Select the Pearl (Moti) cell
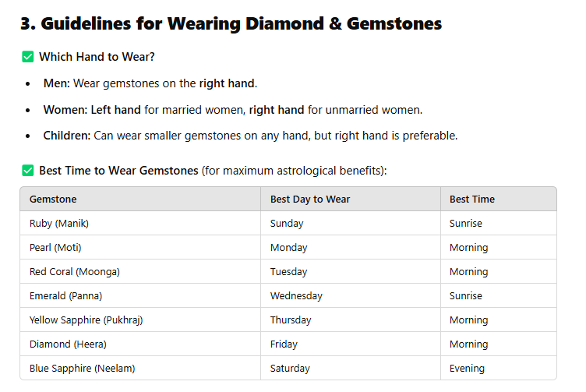Viewport: 586px width, 392px height. [x=140, y=247]
